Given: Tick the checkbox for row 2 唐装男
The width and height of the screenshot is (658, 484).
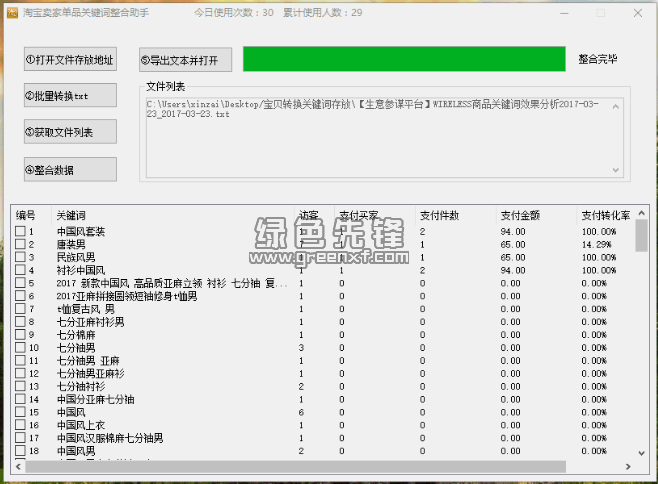Looking at the screenshot, I should 20,244.
